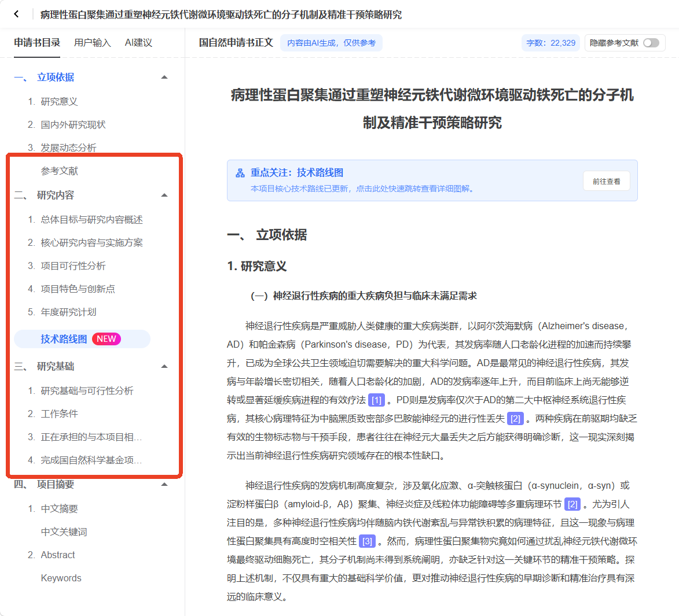The width and height of the screenshot is (679, 616).
Task: Open citation [3] link
Action: pyautogui.click(x=367, y=541)
